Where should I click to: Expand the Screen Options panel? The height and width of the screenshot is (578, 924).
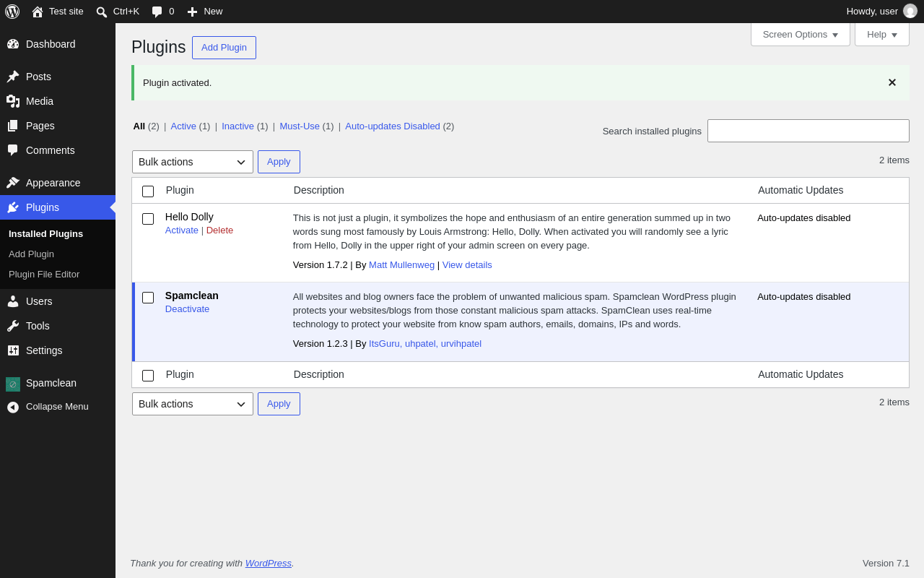[x=801, y=34]
